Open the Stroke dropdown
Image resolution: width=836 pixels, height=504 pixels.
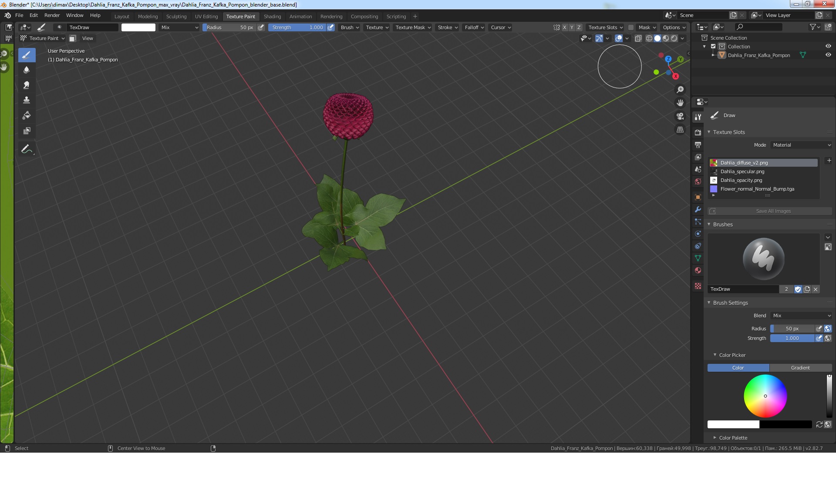(448, 27)
